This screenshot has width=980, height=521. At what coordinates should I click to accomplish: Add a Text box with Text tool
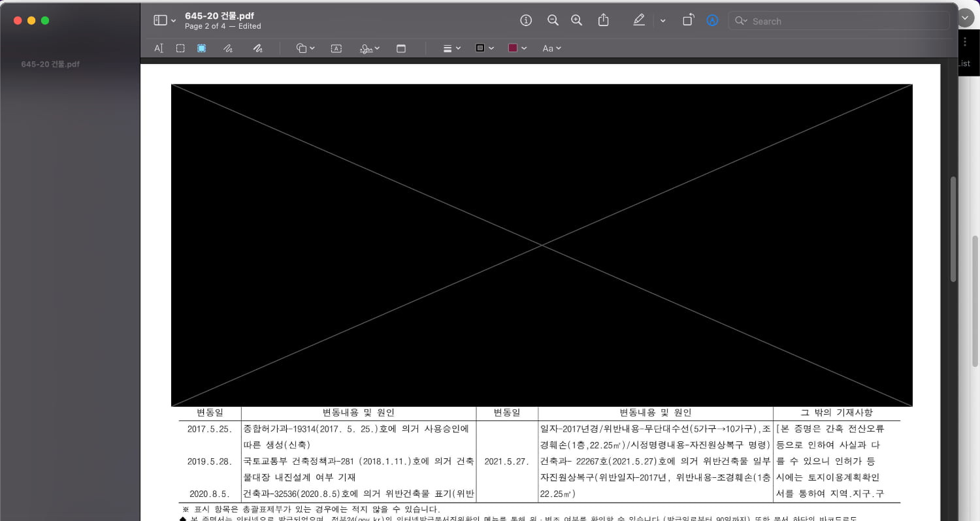coord(336,48)
